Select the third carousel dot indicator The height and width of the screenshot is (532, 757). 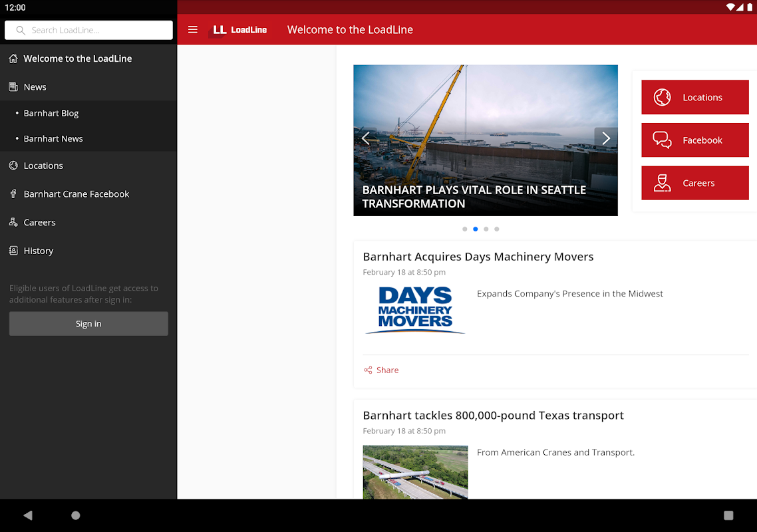click(486, 229)
